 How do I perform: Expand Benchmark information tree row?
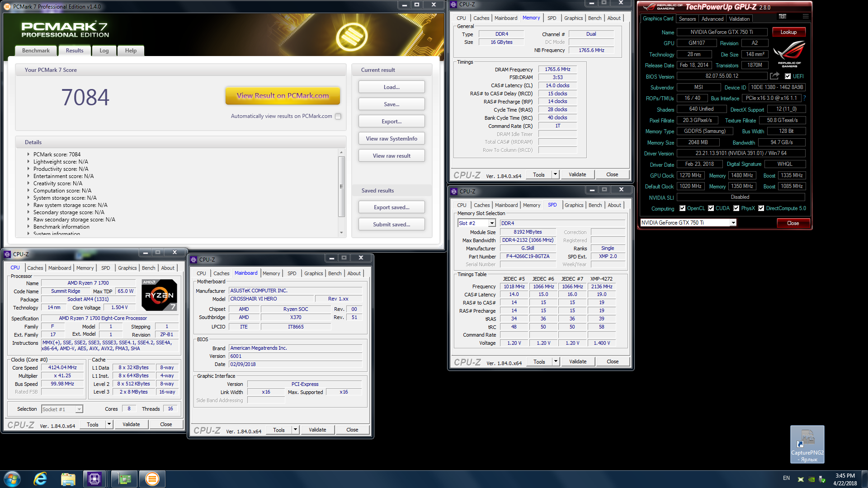(x=28, y=227)
